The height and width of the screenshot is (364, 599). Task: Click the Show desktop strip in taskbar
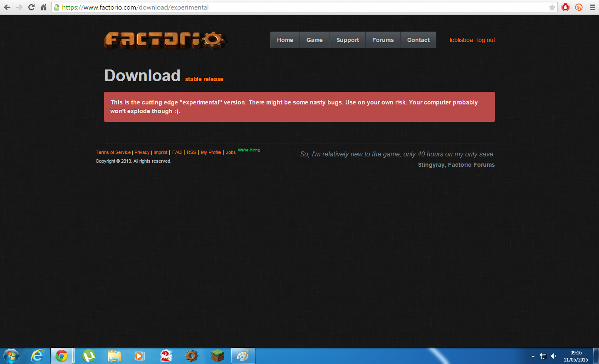(x=596, y=356)
